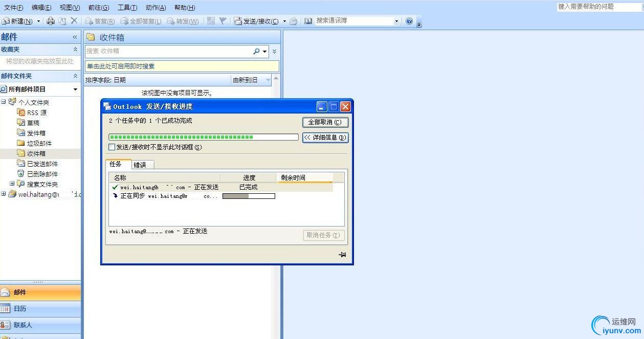The image size is (644, 339).
Task: Click the 单击此处可启用即时搜索 banner
Action: [182, 66]
